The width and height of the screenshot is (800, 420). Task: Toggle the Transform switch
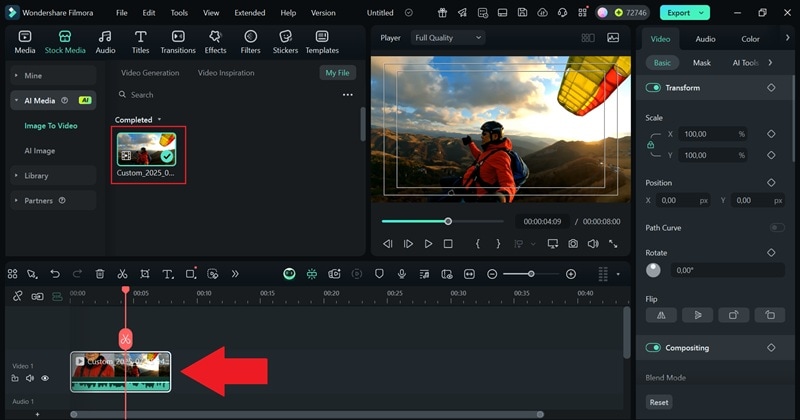pyautogui.click(x=653, y=88)
